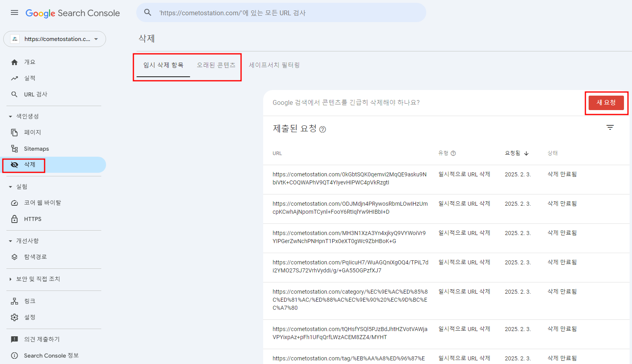This screenshot has width=632, height=364.
Task: Click 일시적으로 URL 삭제 type in ODJMdjn4 row
Action: (464, 204)
